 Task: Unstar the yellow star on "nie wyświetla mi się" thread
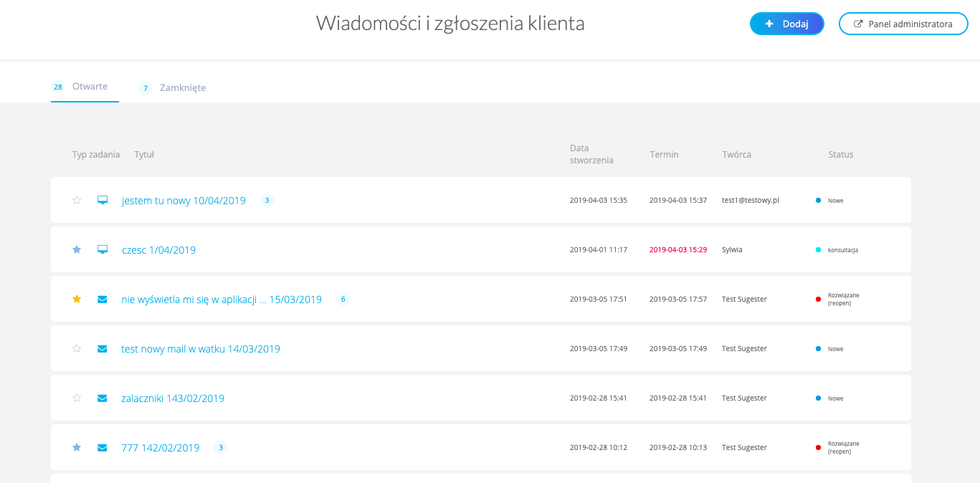point(77,299)
